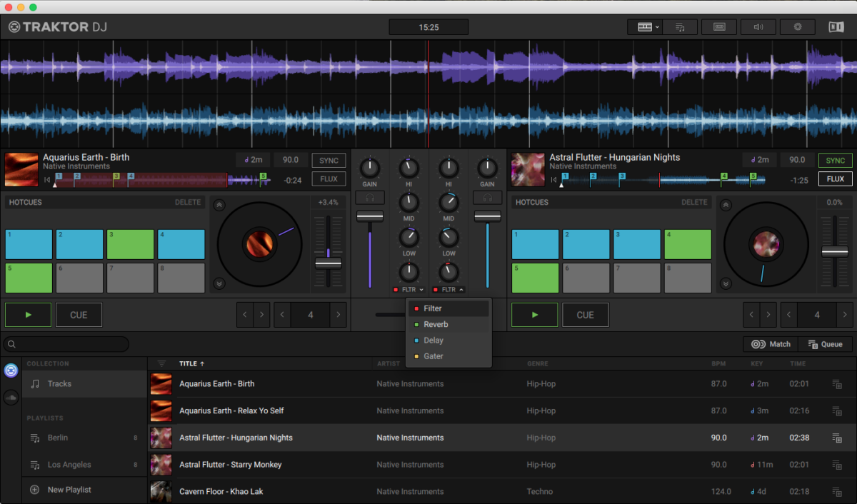Image resolution: width=857 pixels, height=504 pixels.
Task: Add Aquarius Earth - Birth to queue icon
Action: (x=837, y=384)
